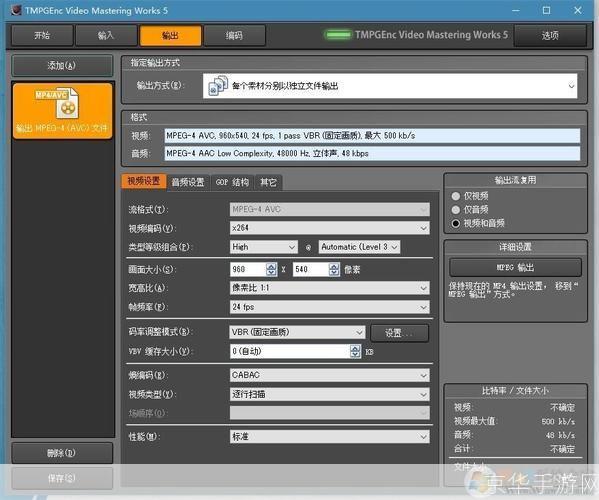Select 视频和音频 radio button
Viewport: 599px width, 500px height.
point(455,223)
